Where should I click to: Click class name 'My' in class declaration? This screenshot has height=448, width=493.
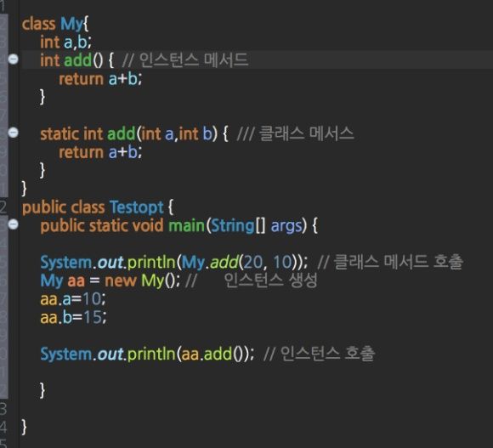[x=72, y=24]
